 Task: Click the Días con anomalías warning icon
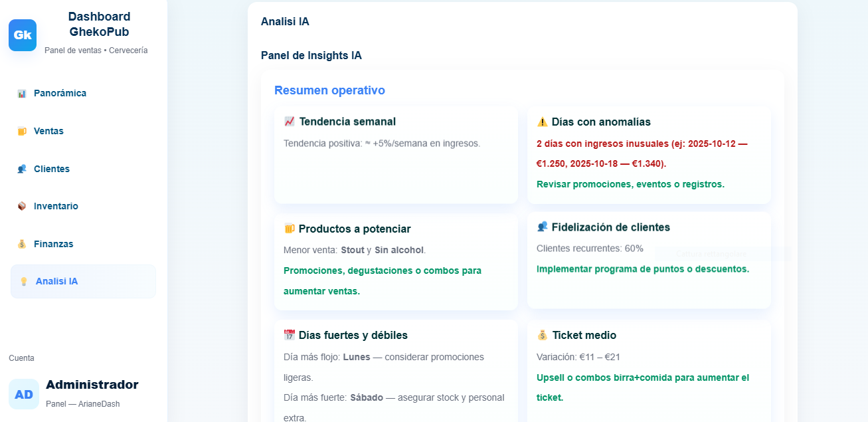click(x=542, y=122)
